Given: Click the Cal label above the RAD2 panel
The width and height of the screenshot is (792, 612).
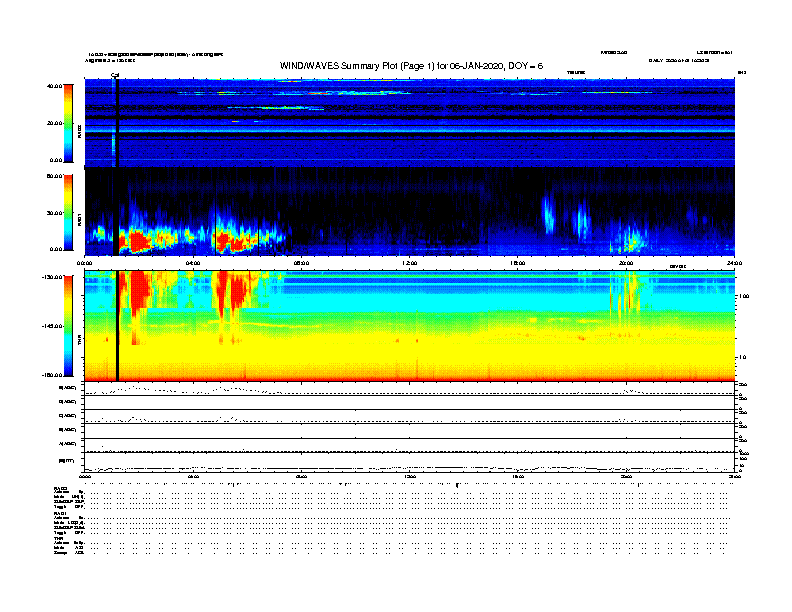Looking at the screenshot, I should click(115, 75).
